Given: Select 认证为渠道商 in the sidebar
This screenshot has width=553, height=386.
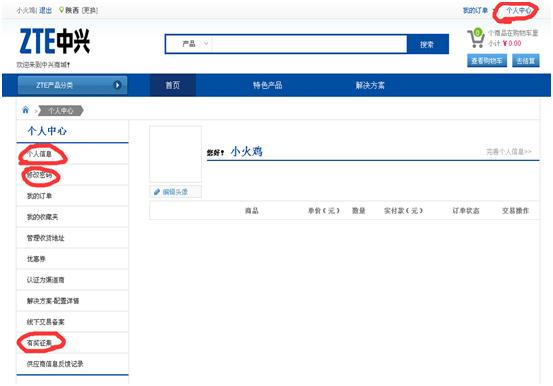Looking at the screenshot, I should 45,280.
